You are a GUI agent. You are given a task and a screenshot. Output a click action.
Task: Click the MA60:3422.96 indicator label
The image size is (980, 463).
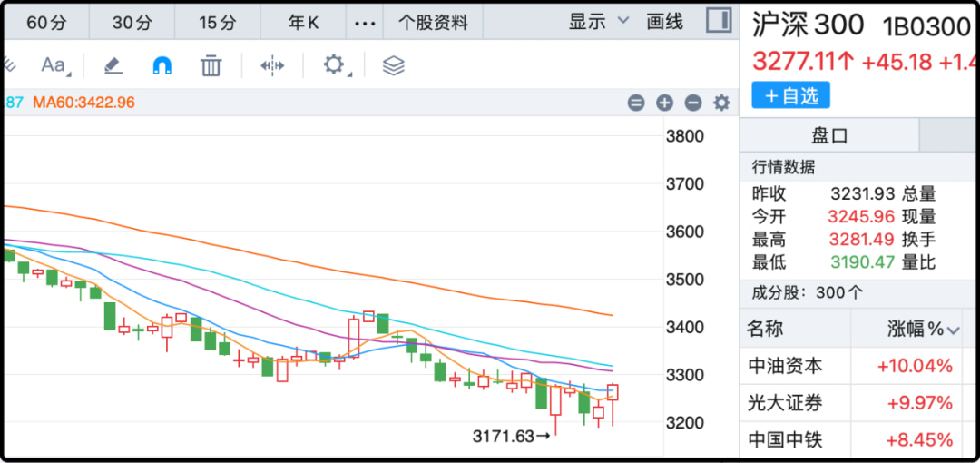pos(83,103)
